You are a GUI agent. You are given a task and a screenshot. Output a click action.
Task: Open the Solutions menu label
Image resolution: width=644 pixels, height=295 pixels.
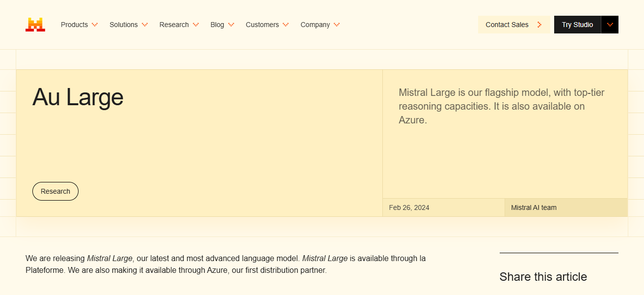(x=124, y=25)
